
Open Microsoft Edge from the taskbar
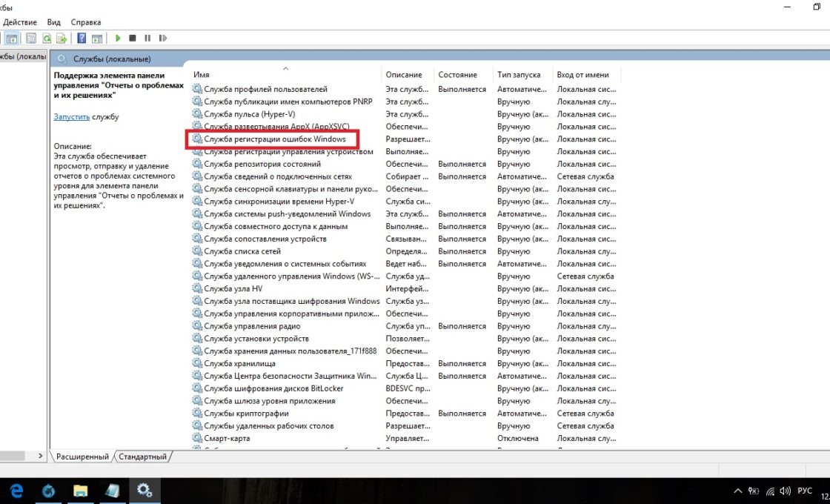tap(16, 490)
